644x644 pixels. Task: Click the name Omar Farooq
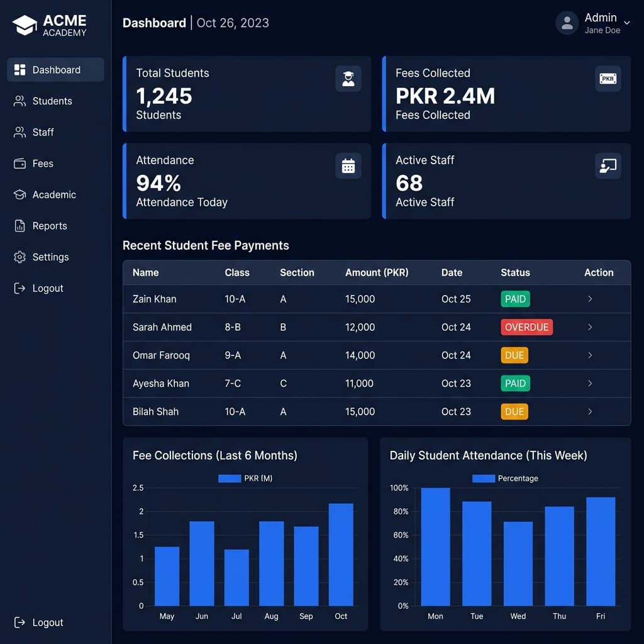(x=162, y=355)
